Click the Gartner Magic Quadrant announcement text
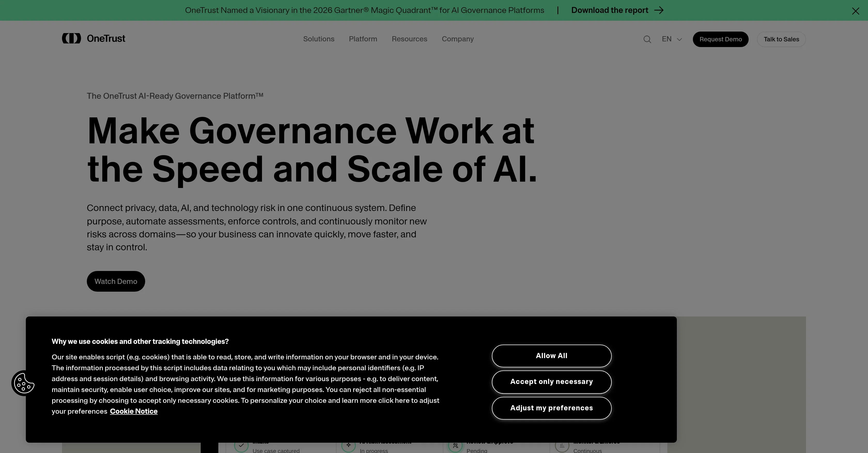 click(x=365, y=10)
